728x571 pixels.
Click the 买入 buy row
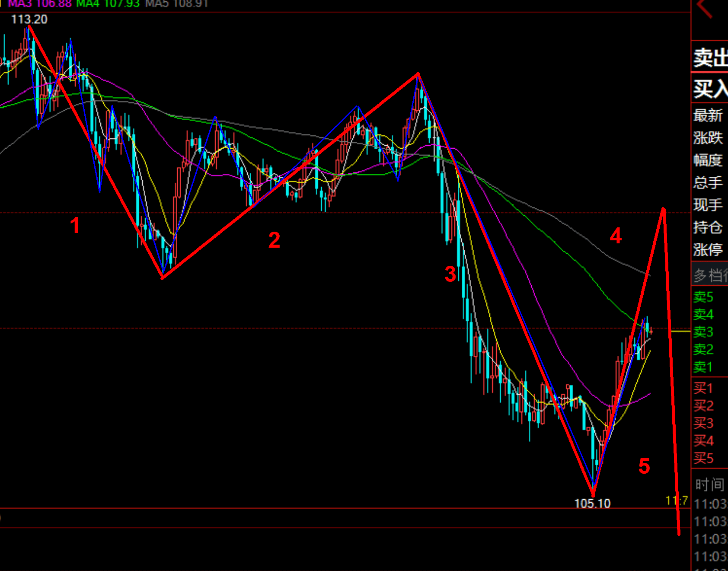[710, 89]
